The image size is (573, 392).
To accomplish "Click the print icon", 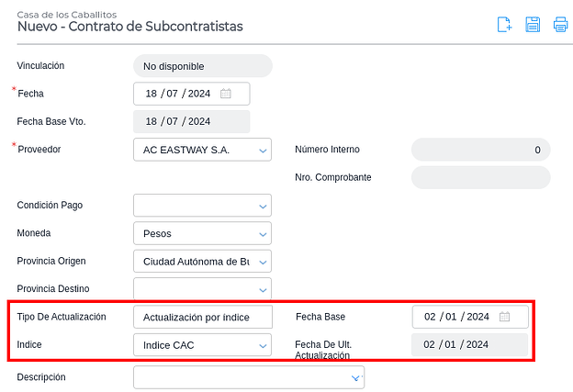I will click(x=560, y=25).
